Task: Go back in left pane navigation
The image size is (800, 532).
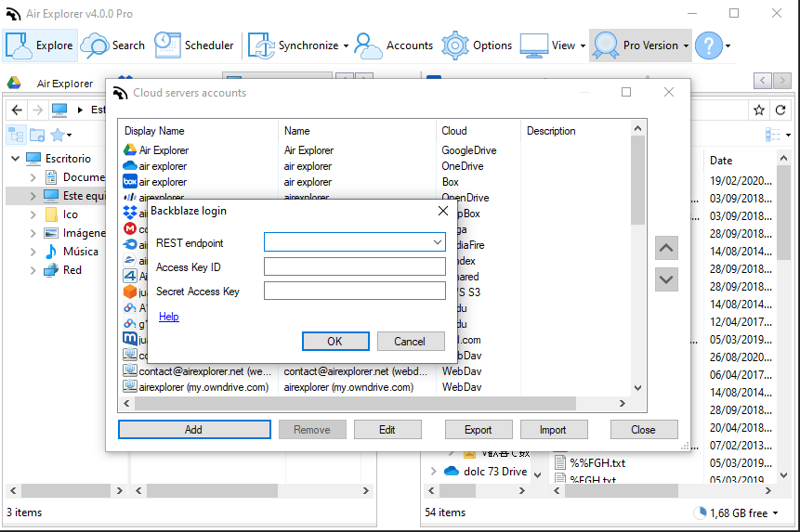Action: click(x=17, y=110)
